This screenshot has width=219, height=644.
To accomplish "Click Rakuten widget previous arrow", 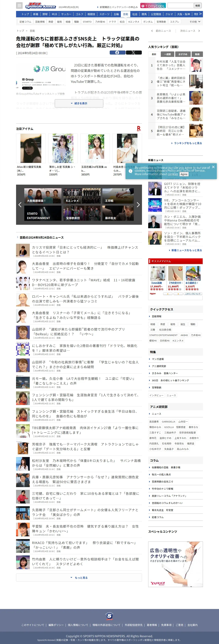I will tap(168, 294).
